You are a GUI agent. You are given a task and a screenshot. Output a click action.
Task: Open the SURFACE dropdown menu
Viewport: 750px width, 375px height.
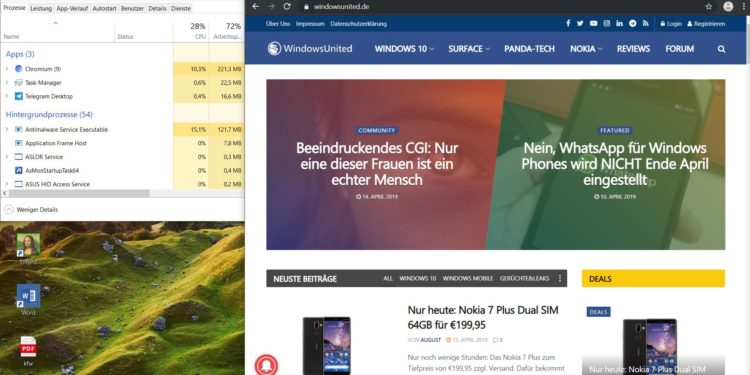(469, 49)
